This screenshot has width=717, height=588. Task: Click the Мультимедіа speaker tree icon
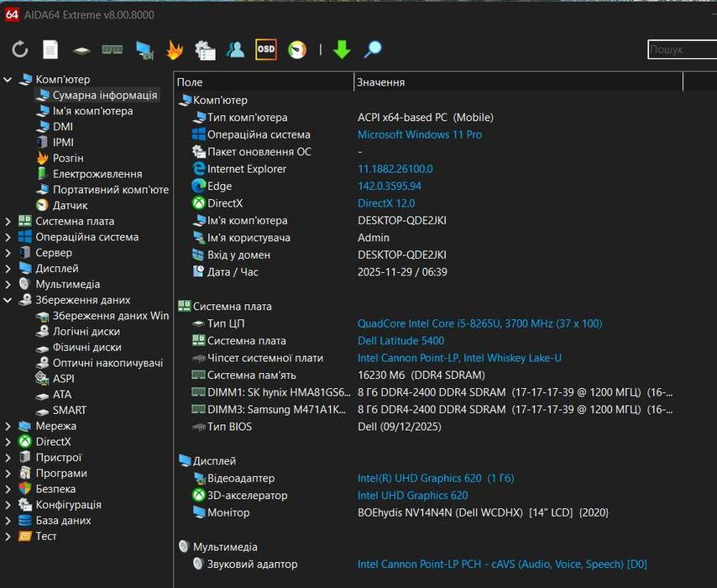tap(25, 284)
